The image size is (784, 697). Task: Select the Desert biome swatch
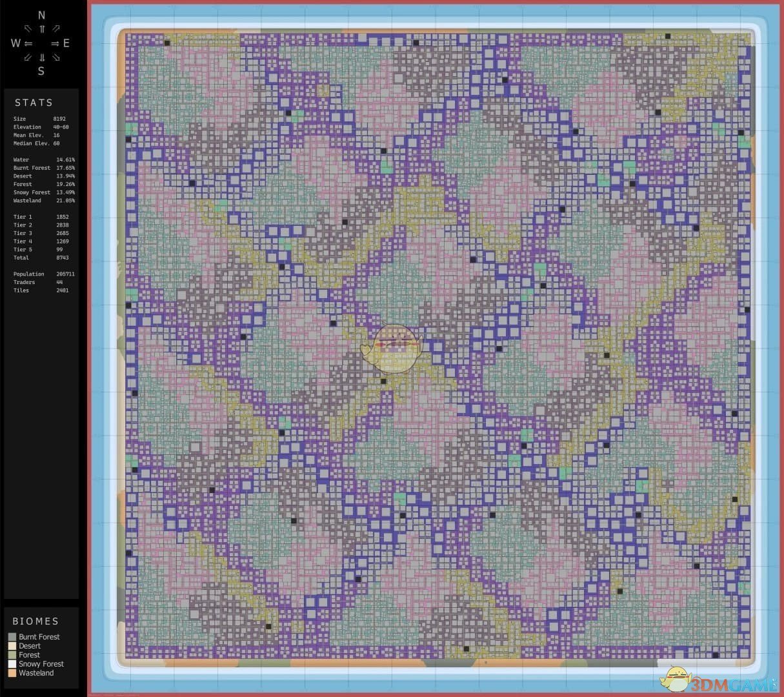tap(11, 646)
